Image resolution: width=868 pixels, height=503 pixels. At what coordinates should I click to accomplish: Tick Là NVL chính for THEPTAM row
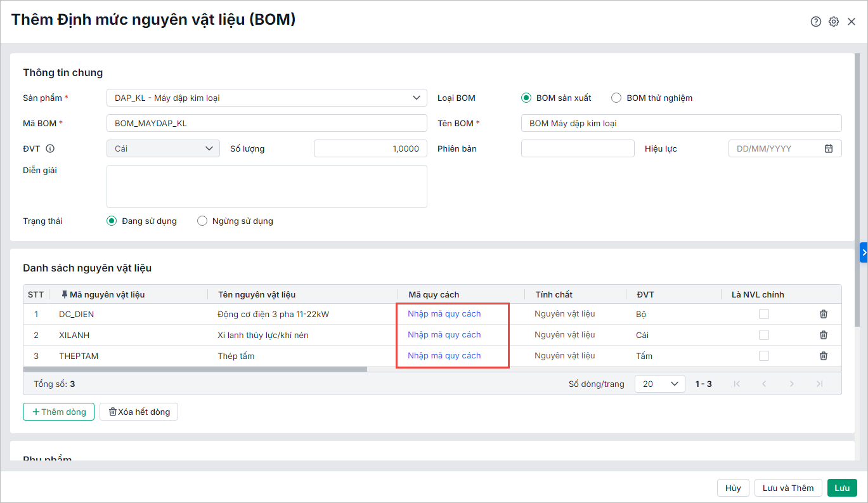click(764, 356)
